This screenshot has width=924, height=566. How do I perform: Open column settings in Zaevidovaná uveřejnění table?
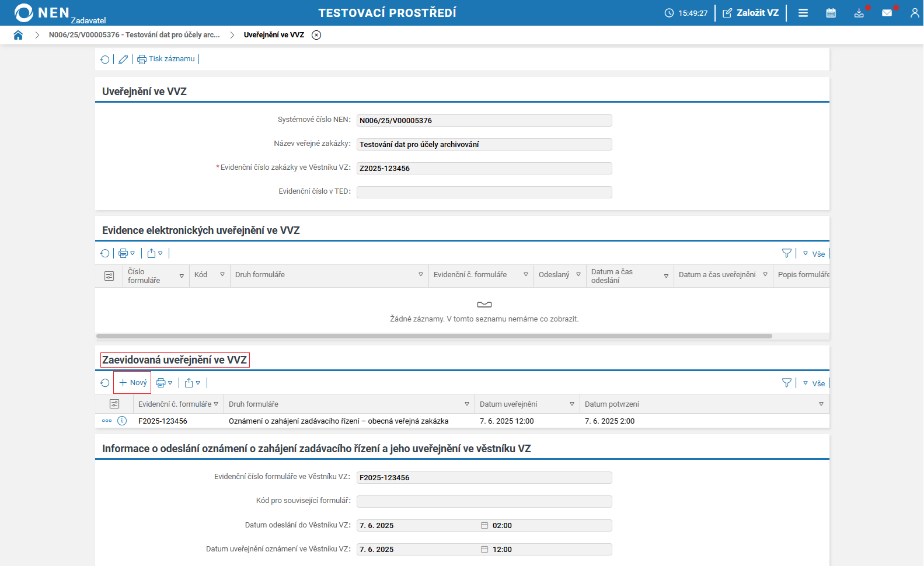114,404
